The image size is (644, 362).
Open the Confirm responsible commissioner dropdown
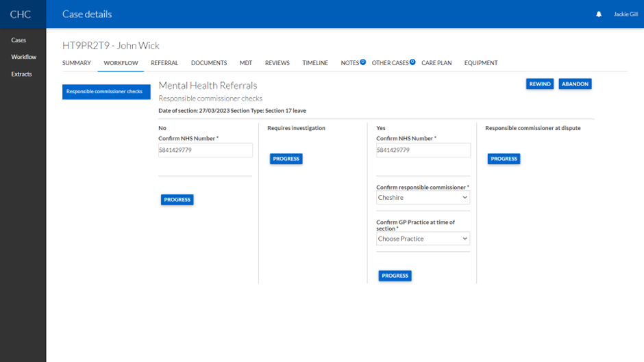pos(423,198)
